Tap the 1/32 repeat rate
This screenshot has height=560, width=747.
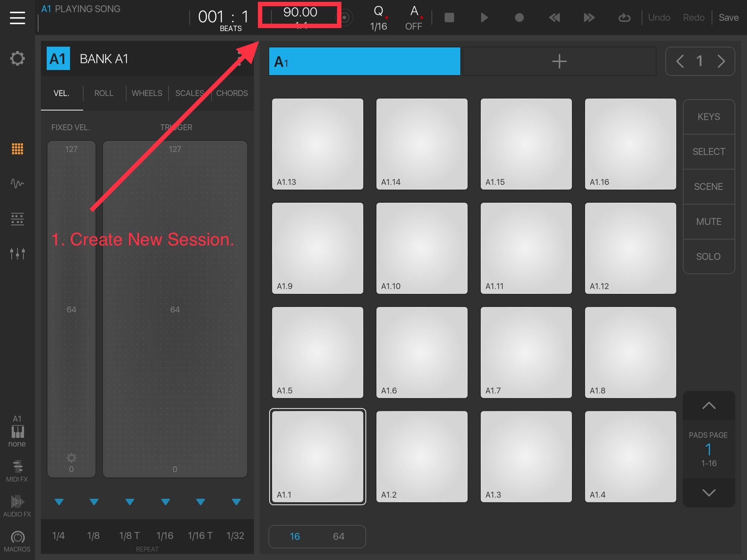tap(235, 536)
